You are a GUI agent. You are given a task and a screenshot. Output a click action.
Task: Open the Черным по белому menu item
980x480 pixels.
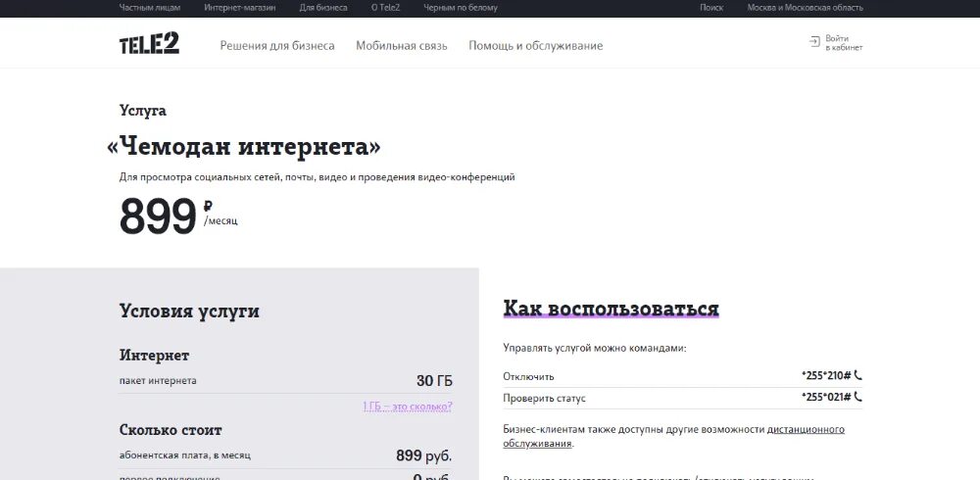click(461, 8)
